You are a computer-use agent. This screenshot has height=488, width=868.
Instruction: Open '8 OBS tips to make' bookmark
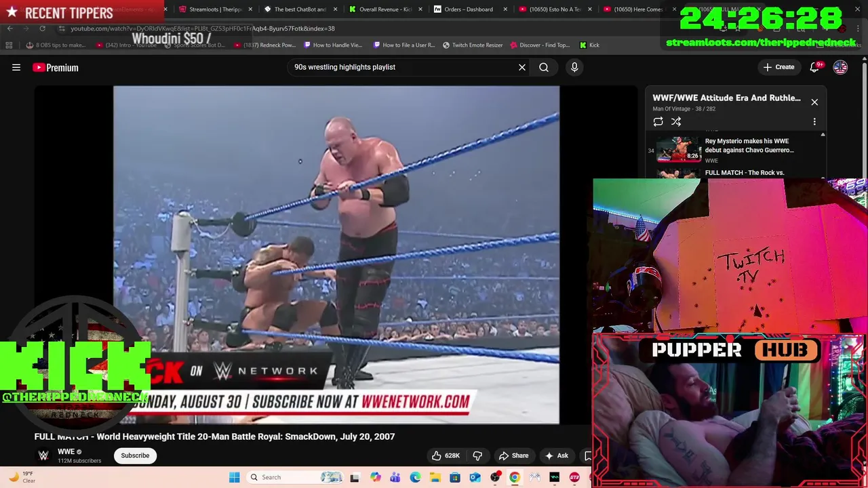click(56, 45)
